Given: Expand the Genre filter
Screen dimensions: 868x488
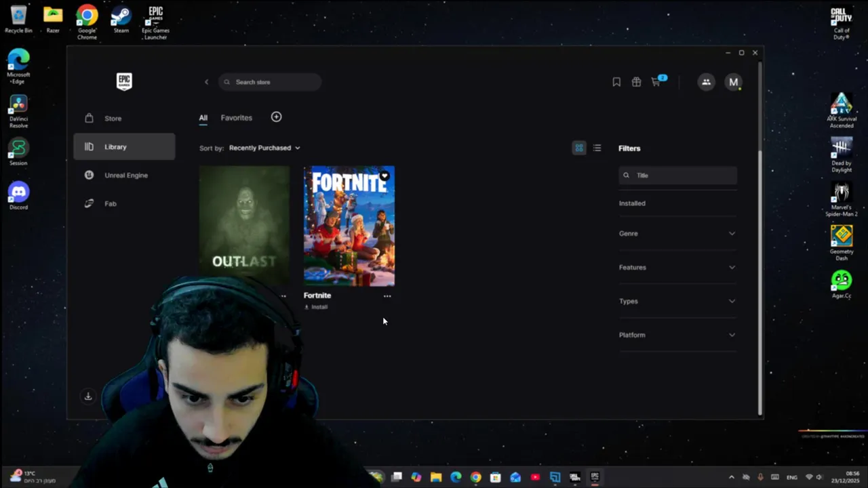Looking at the screenshot, I should (677, 233).
